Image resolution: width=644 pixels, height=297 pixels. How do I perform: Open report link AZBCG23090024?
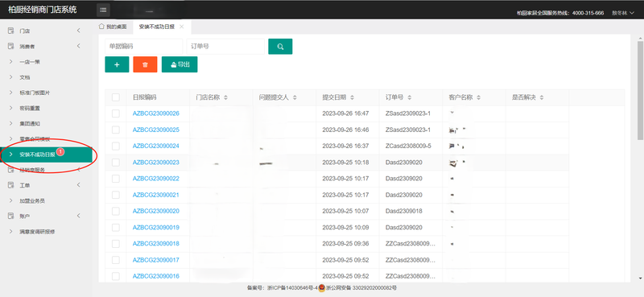tap(155, 146)
